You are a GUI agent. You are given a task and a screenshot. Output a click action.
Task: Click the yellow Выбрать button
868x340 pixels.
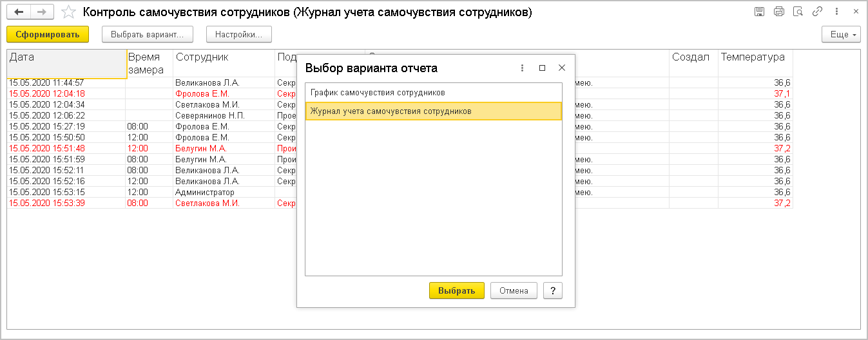456,290
